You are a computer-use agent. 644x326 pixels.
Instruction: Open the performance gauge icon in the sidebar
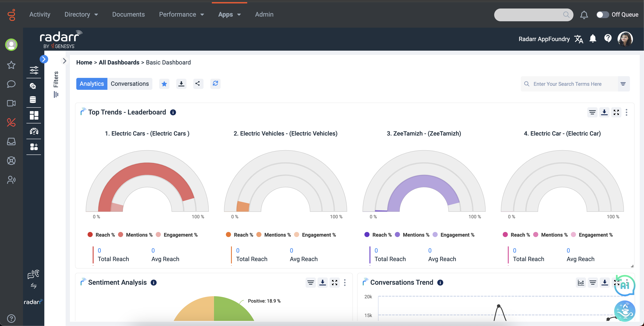pyautogui.click(x=34, y=131)
